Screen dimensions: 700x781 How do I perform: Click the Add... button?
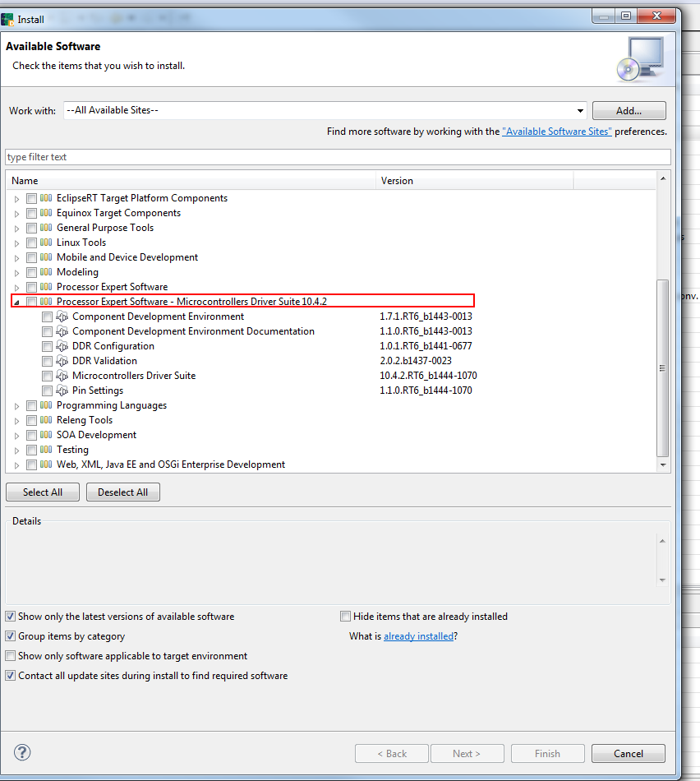pos(629,111)
